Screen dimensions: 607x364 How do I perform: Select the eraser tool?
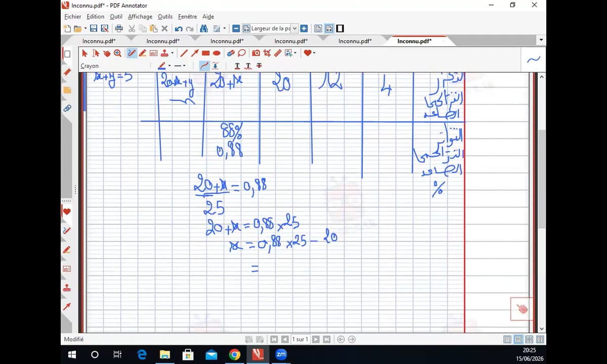coord(231,53)
